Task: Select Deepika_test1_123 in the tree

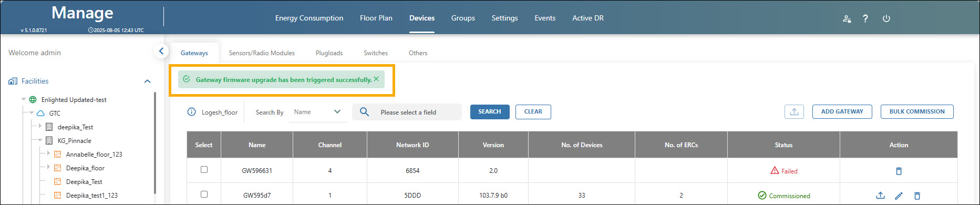Action: (x=92, y=195)
